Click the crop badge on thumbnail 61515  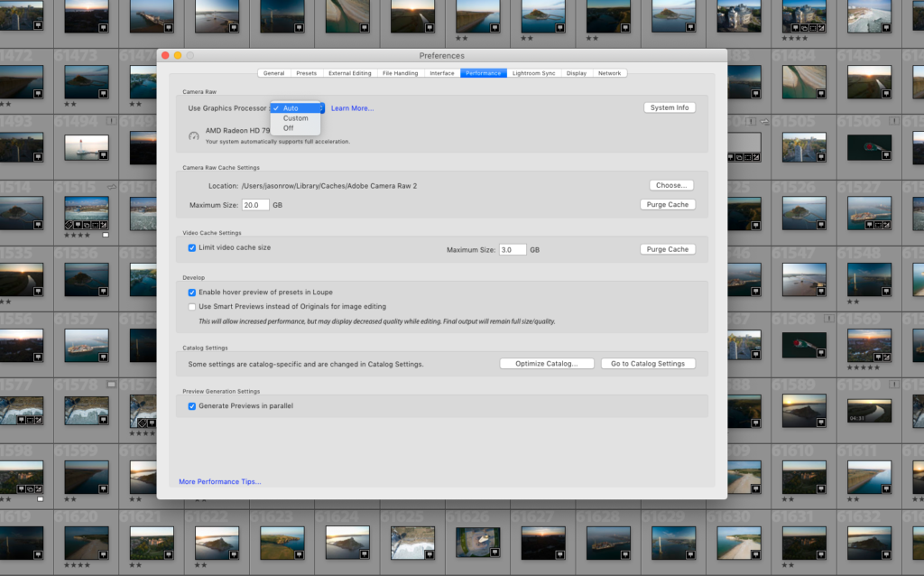[95, 225]
